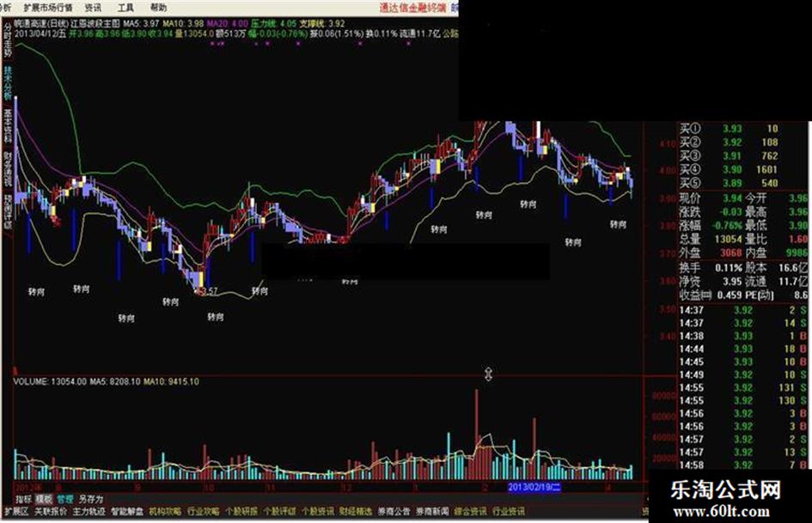
Task: Open the 关联报价 bottom tab
Action: coord(50,512)
